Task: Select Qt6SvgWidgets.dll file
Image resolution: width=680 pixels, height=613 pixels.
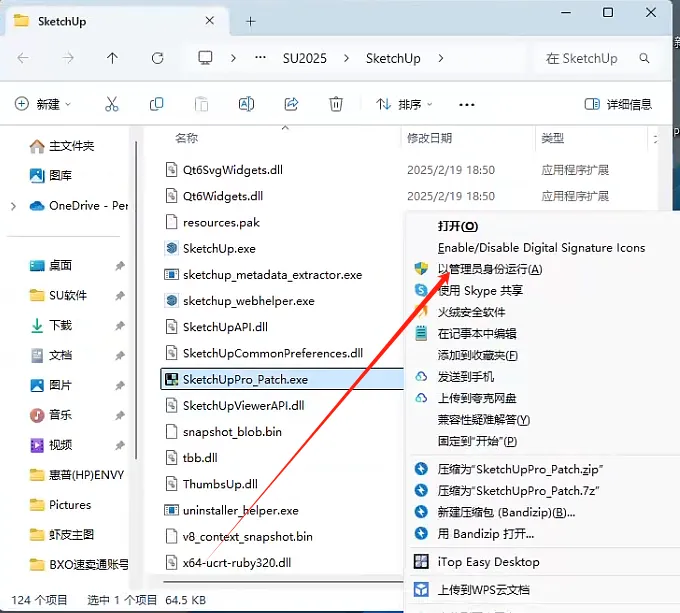Action: point(232,170)
